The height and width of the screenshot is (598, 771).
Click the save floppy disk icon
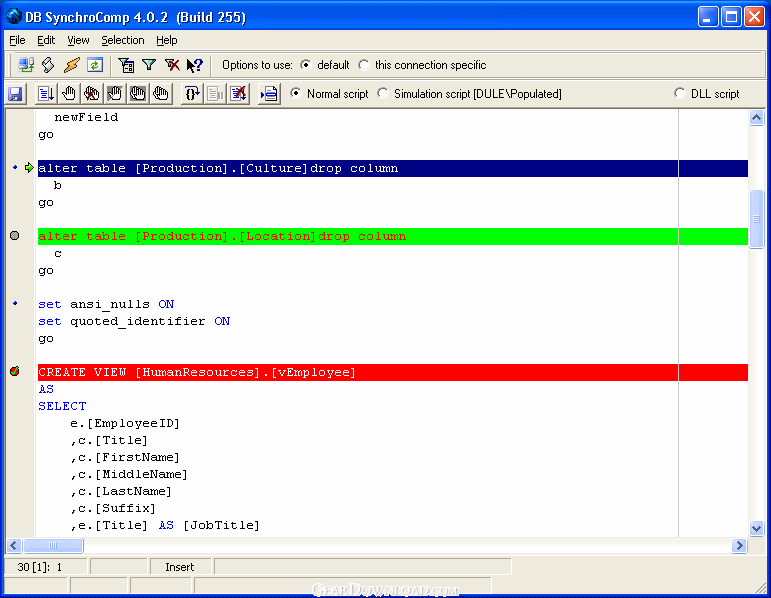15,94
